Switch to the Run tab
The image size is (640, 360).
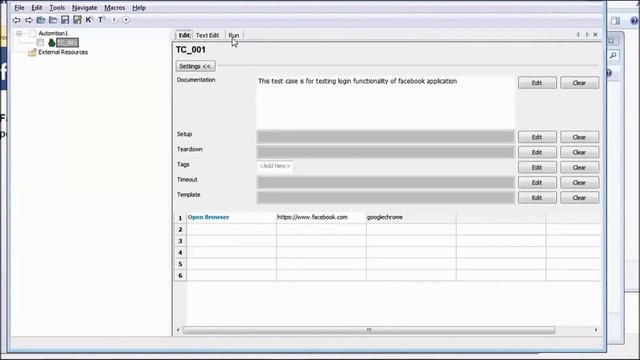[x=234, y=35]
